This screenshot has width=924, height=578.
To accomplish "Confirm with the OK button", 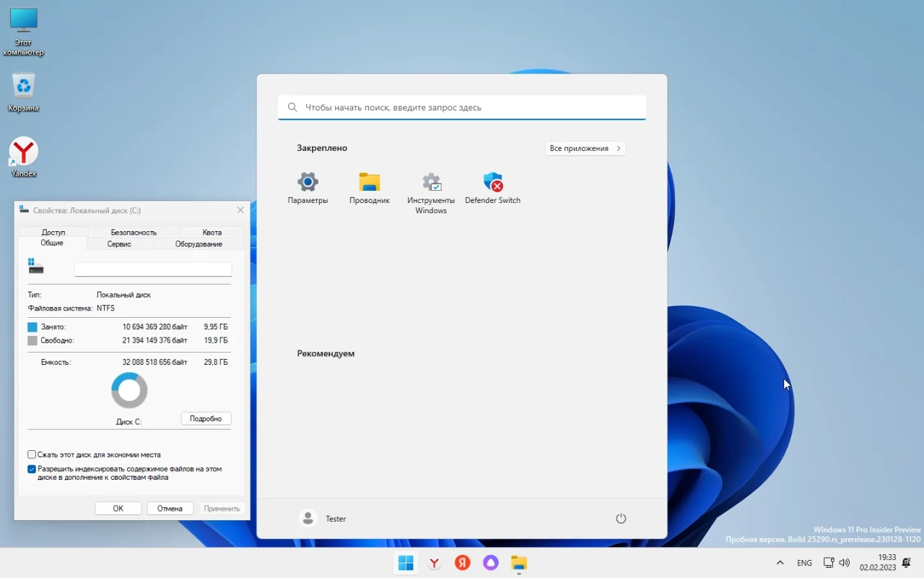I will (118, 509).
